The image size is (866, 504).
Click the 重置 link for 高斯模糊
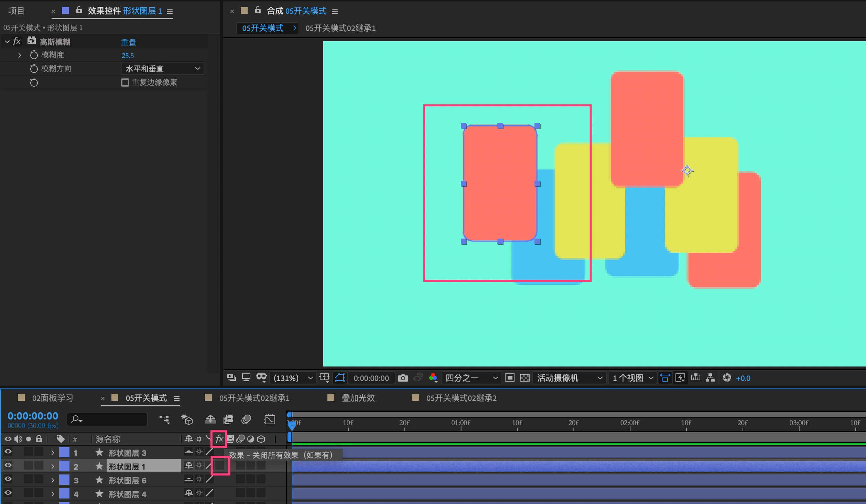129,42
